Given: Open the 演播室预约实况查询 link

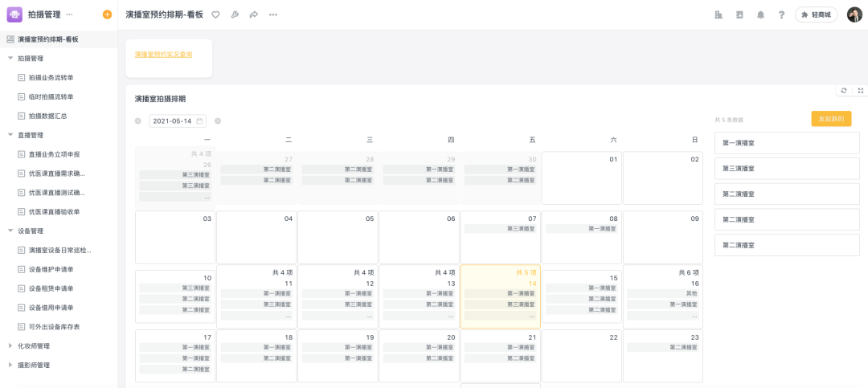Looking at the screenshot, I should (x=163, y=55).
